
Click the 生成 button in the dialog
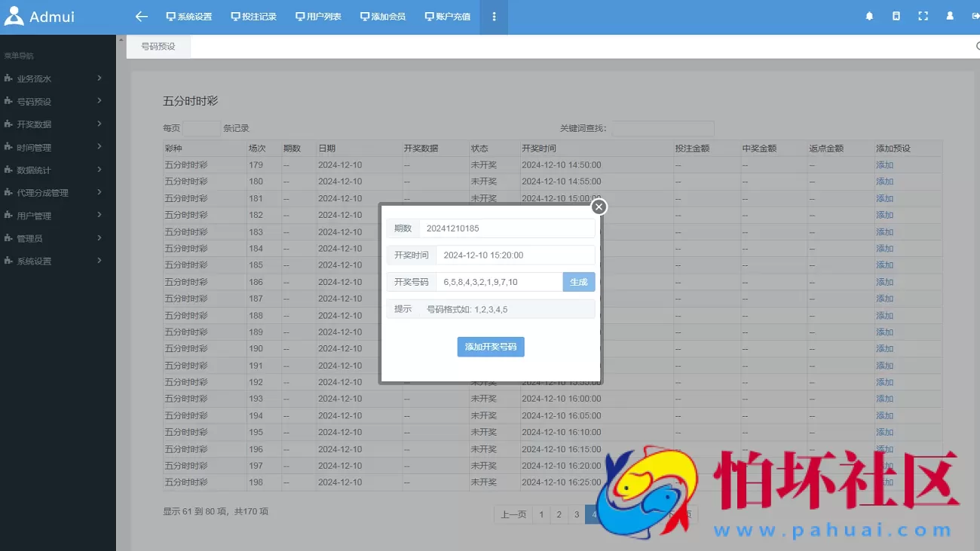(578, 281)
